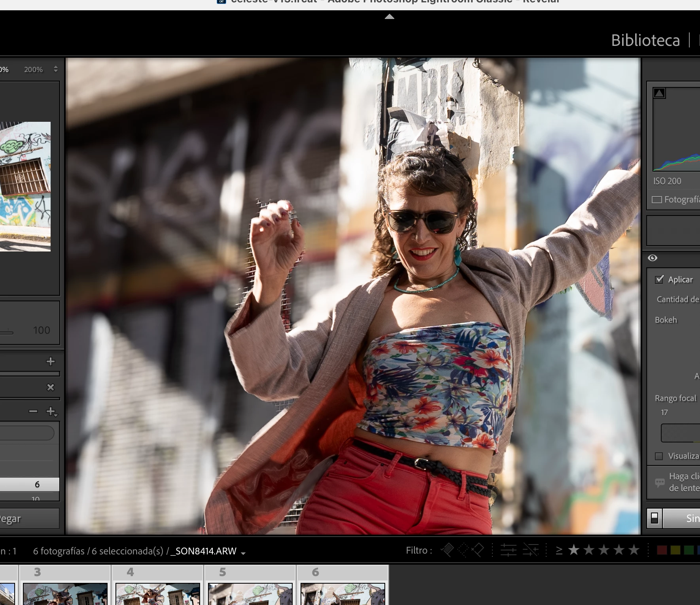Click the navigator preview thumbnail
The image size is (700, 605).
tap(25, 186)
